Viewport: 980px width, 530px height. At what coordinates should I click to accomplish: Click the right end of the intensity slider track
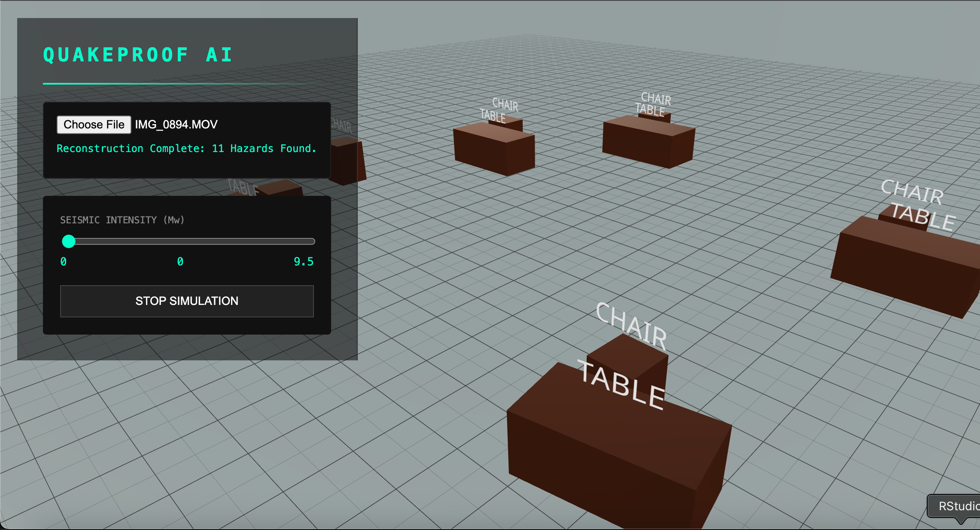(x=312, y=241)
